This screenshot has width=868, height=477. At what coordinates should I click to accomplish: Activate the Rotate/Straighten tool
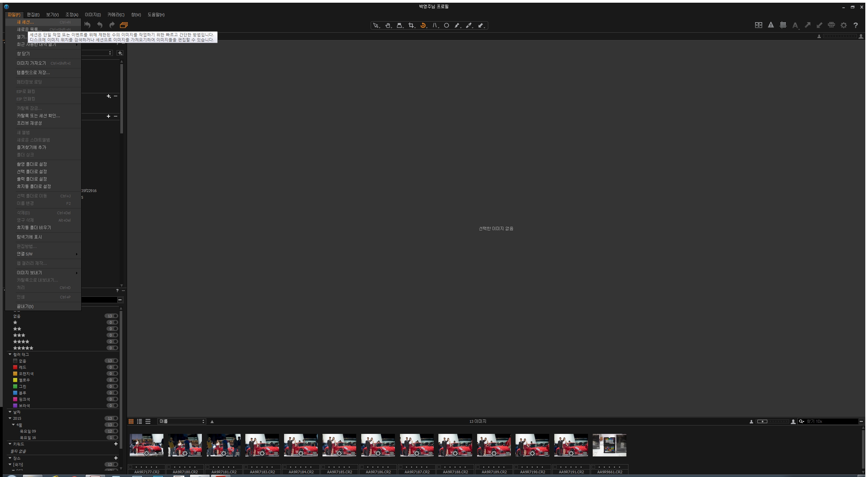[x=423, y=25]
